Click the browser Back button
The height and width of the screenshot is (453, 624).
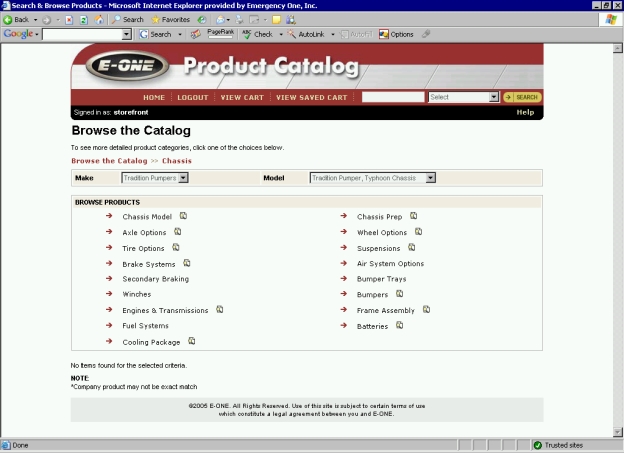[x=16, y=20]
